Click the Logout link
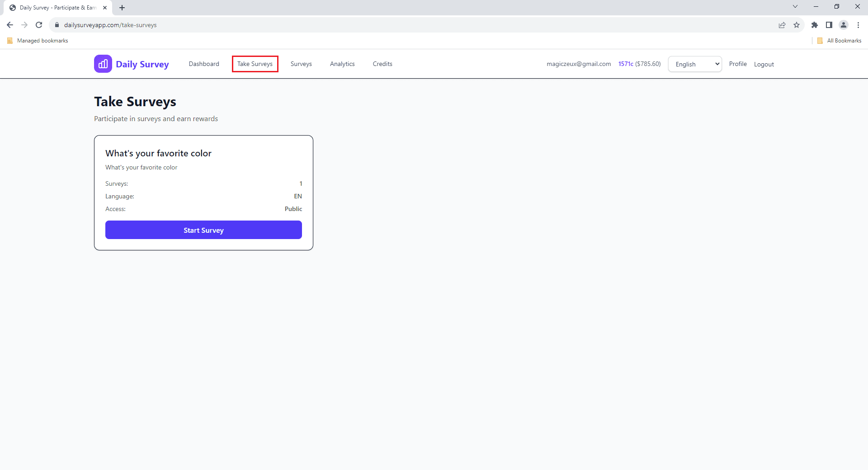Viewport: 868px width, 470px height. click(x=764, y=64)
